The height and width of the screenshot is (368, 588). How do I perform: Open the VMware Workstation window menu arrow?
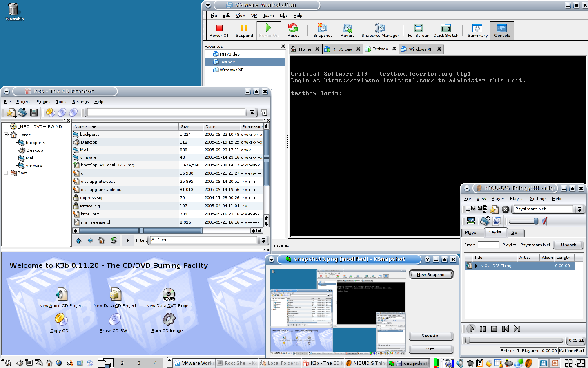click(208, 5)
